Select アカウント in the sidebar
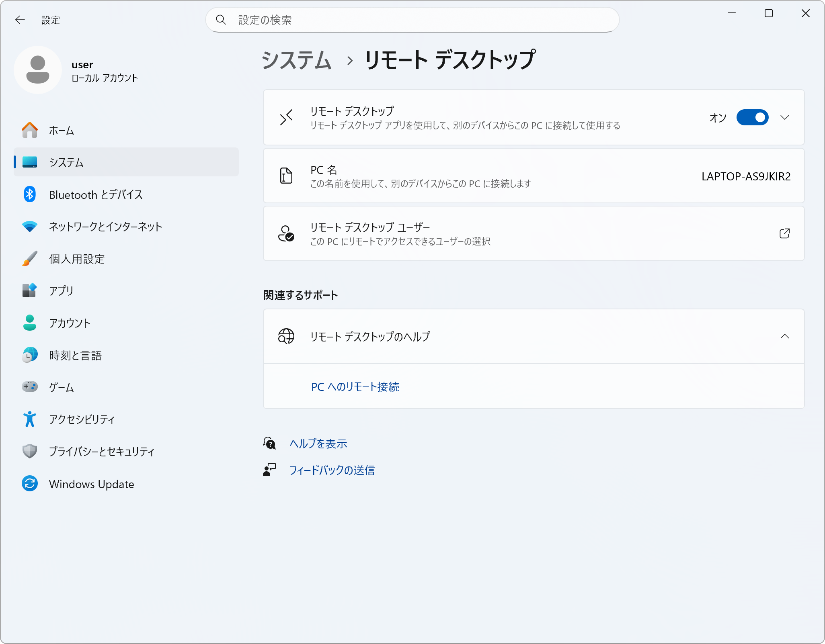The height and width of the screenshot is (644, 825). 70,323
